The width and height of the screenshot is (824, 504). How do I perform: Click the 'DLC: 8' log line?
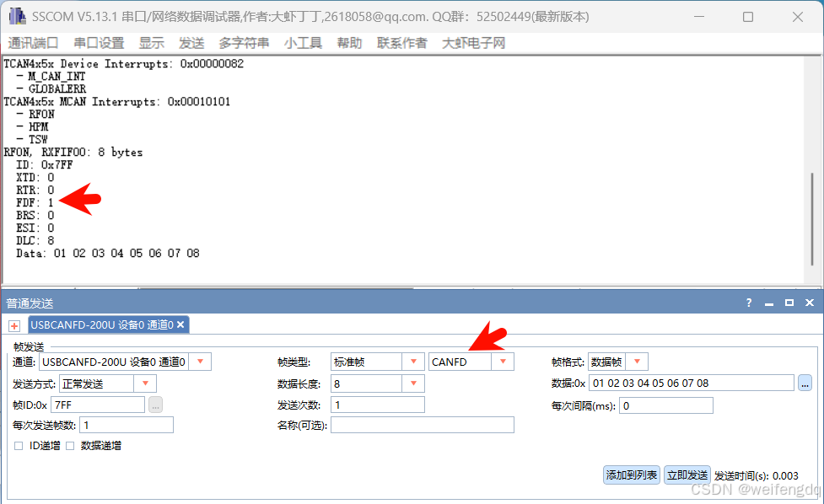35,240
